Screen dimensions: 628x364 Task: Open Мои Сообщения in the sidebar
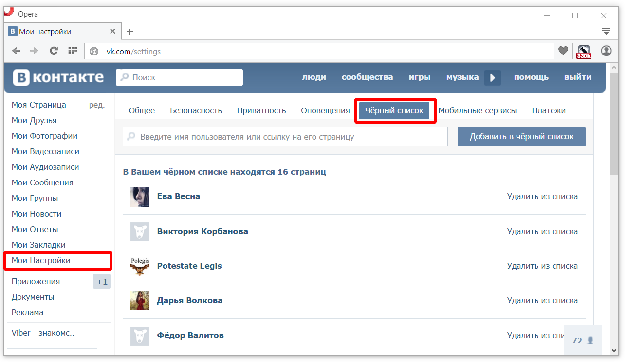[x=42, y=182]
